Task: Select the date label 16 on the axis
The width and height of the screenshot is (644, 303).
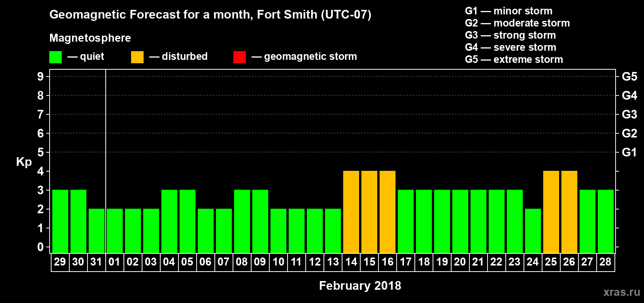Action: tap(388, 262)
